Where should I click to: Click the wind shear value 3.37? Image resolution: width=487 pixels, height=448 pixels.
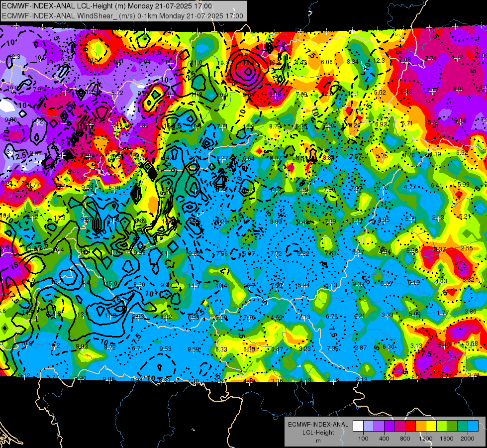[x=440, y=249]
